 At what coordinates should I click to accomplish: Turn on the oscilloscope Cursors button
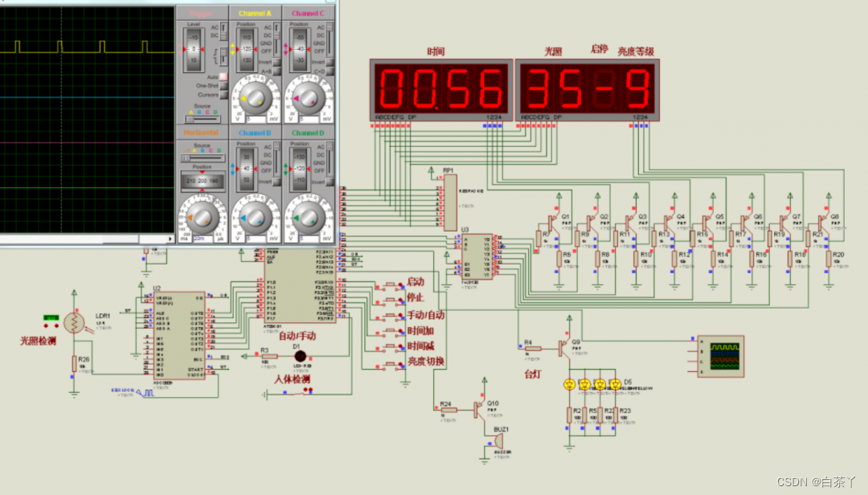(223, 95)
